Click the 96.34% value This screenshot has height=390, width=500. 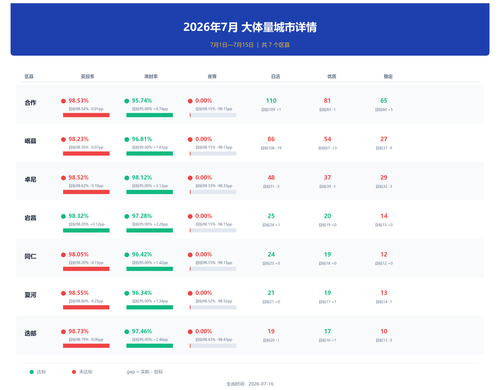click(x=142, y=293)
